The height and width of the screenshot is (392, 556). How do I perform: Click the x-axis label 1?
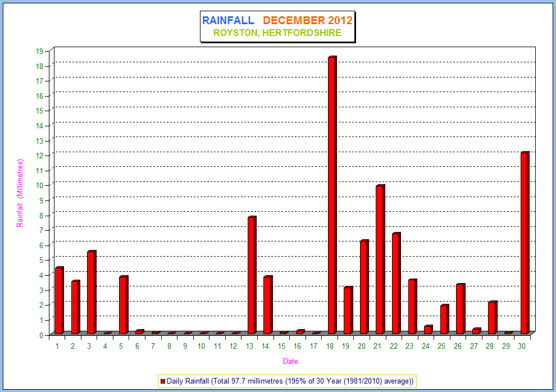57,347
